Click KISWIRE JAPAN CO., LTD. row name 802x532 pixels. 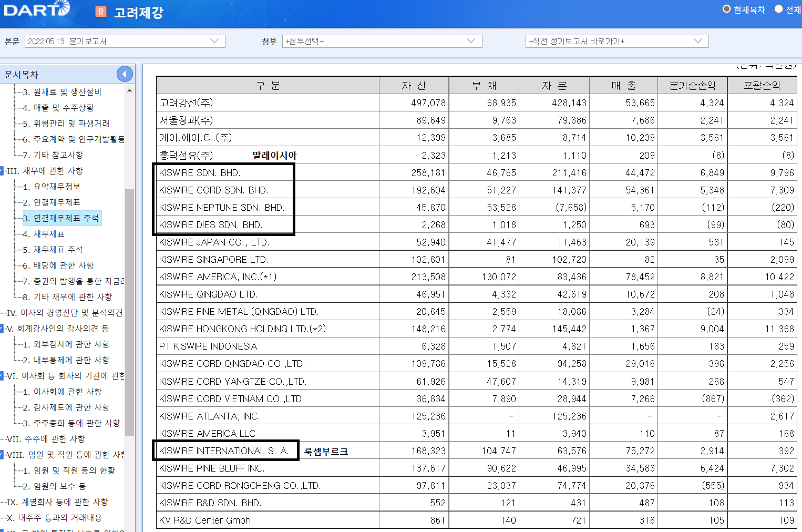pos(214,242)
